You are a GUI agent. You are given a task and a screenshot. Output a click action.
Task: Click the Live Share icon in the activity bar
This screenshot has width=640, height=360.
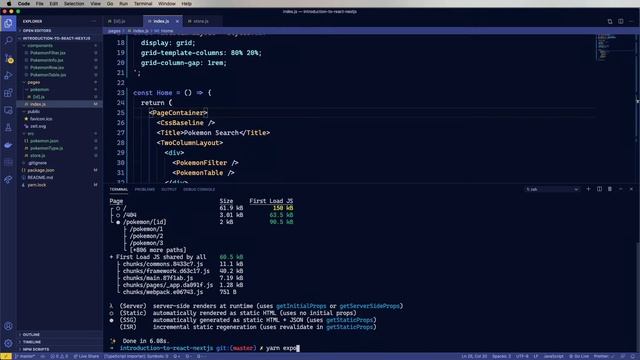(x=8, y=180)
